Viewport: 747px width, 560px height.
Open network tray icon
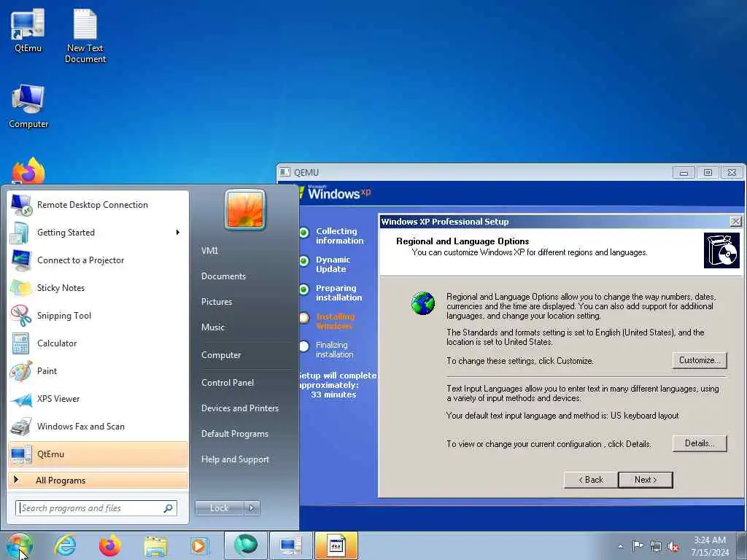pos(656,546)
